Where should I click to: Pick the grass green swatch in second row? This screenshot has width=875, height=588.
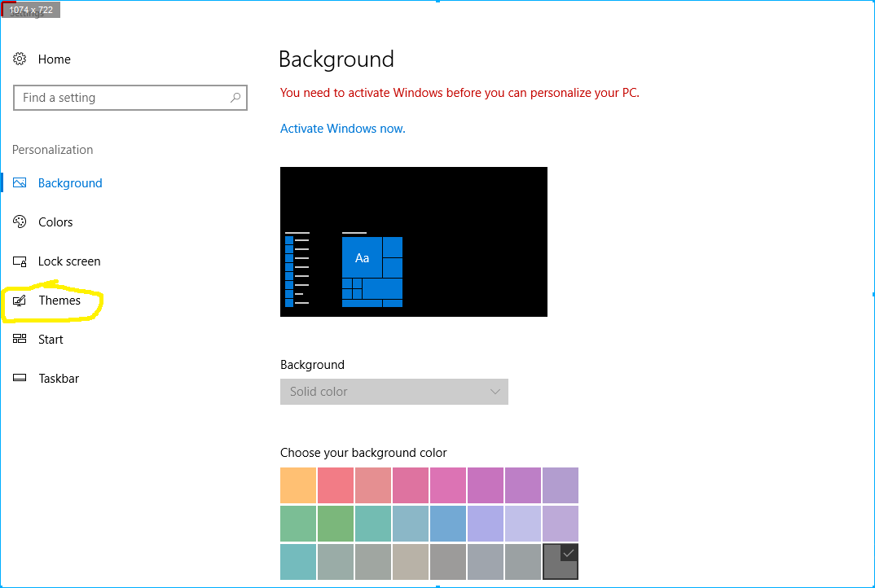(336, 524)
